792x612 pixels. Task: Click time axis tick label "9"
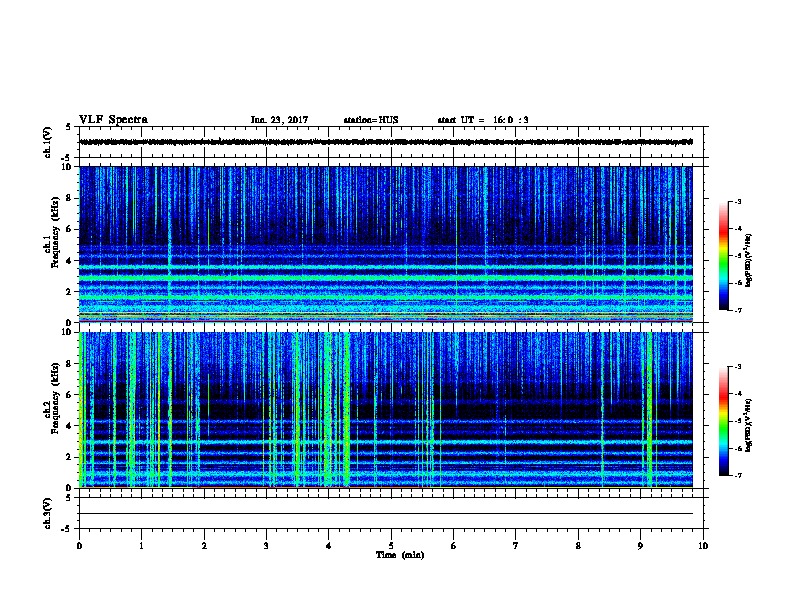[640, 546]
